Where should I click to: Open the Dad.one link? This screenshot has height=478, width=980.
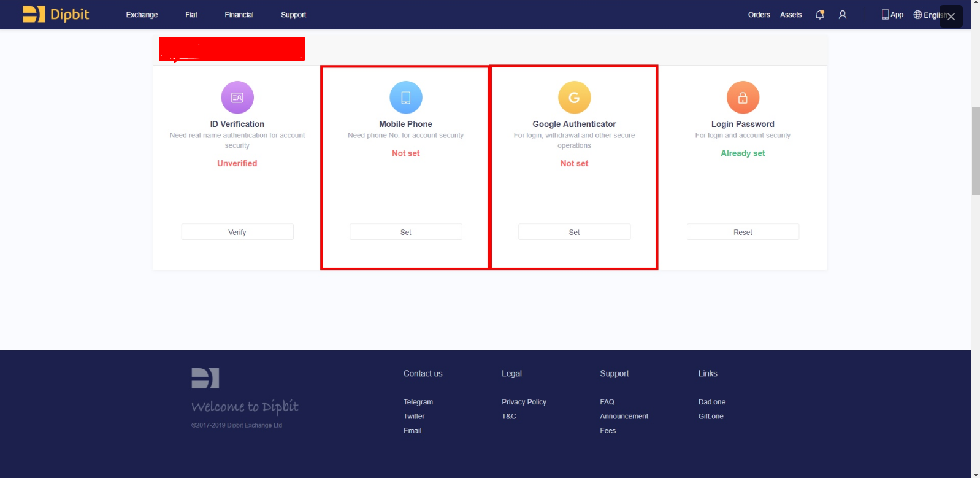coord(712,402)
